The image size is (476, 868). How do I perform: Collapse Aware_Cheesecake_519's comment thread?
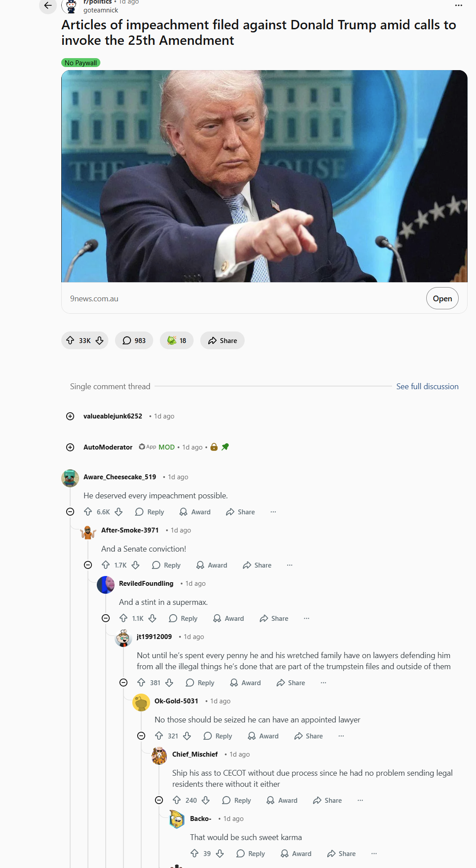point(70,512)
